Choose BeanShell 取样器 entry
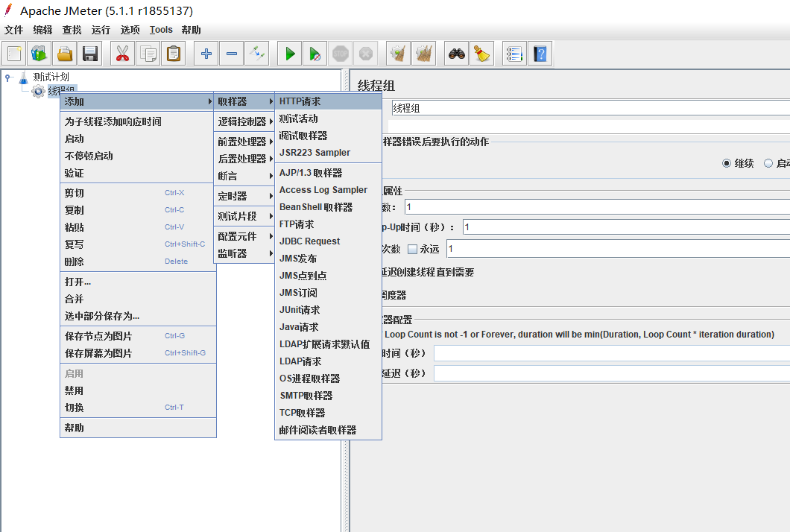 point(328,207)
